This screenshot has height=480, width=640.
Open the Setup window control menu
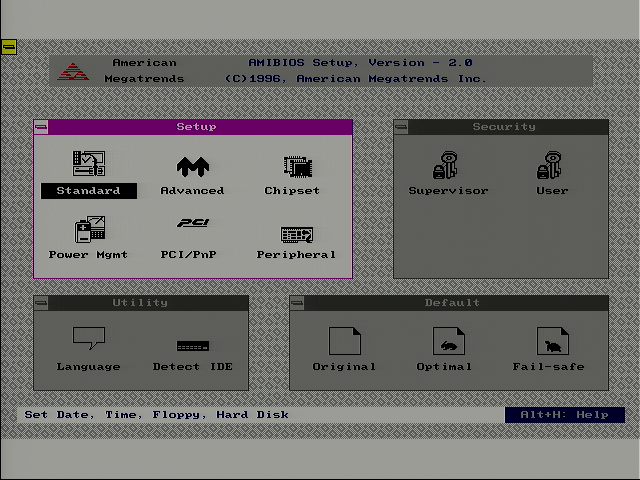(x=41, y=127)
